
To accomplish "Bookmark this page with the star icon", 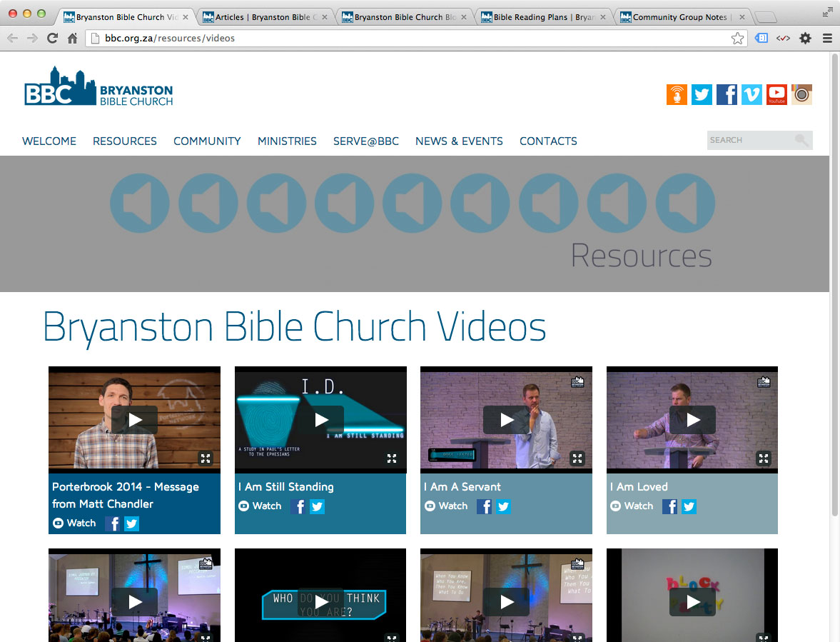I will (x=738, y=38).
